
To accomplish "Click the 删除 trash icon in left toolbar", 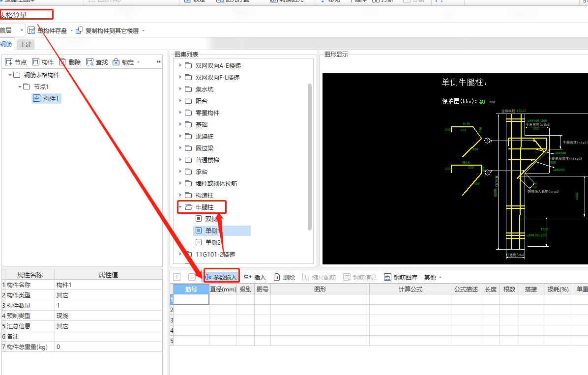I will (x=62, y=62).
